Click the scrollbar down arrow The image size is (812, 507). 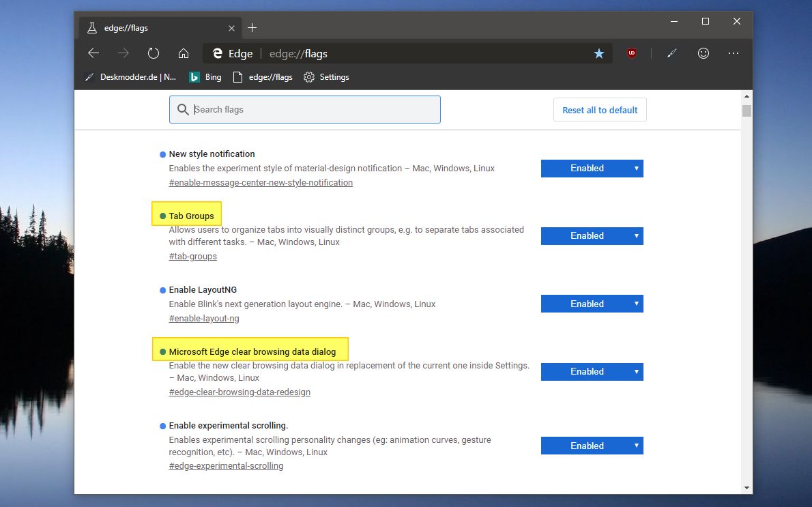[x=746, y=487]
